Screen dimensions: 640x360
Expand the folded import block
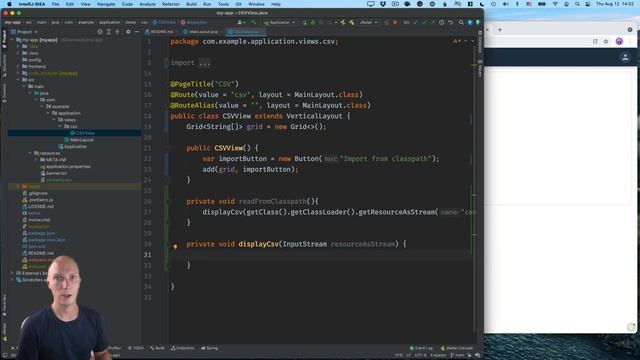tap(204, 63)
